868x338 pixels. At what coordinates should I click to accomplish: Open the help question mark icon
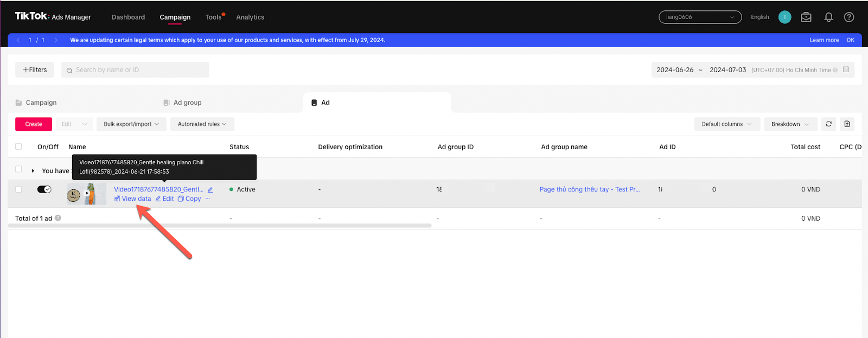(849, 17)
